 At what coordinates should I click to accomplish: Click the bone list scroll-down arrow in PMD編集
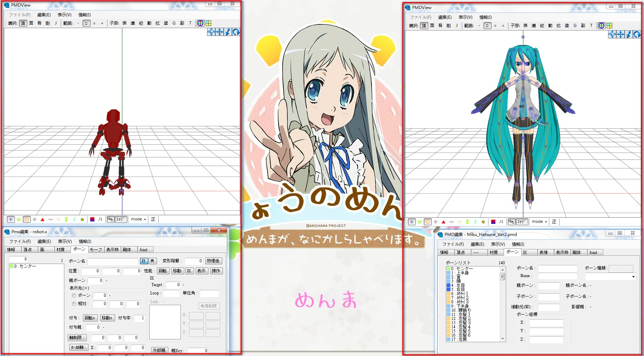503,339
